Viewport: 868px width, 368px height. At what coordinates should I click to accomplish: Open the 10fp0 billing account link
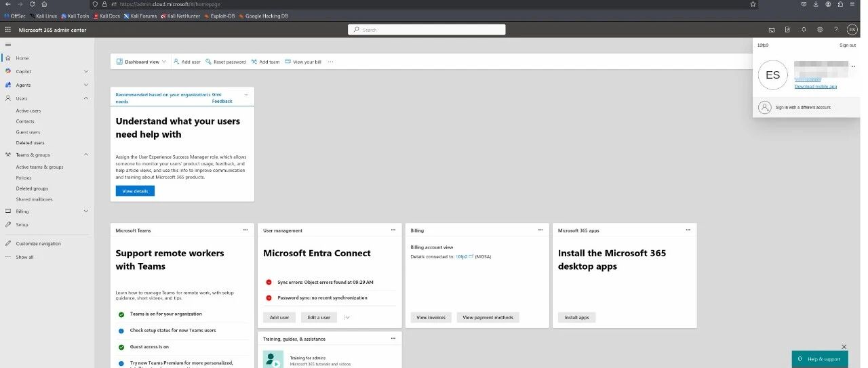click(465, 257)
